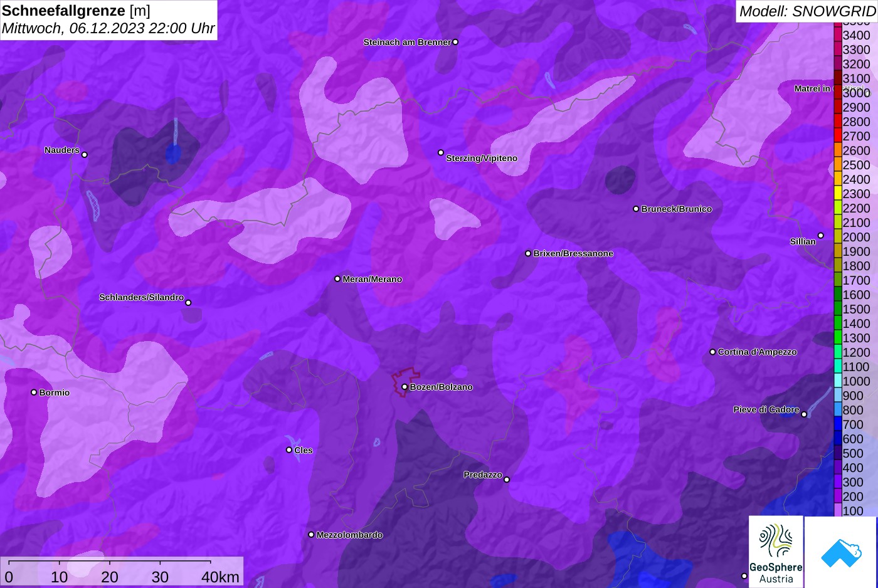This screenshot has width=878, height=588.
Task: Select the date 'Mittwoch, 06.12.2023 22:00 Uhr'
Action: 108,28
